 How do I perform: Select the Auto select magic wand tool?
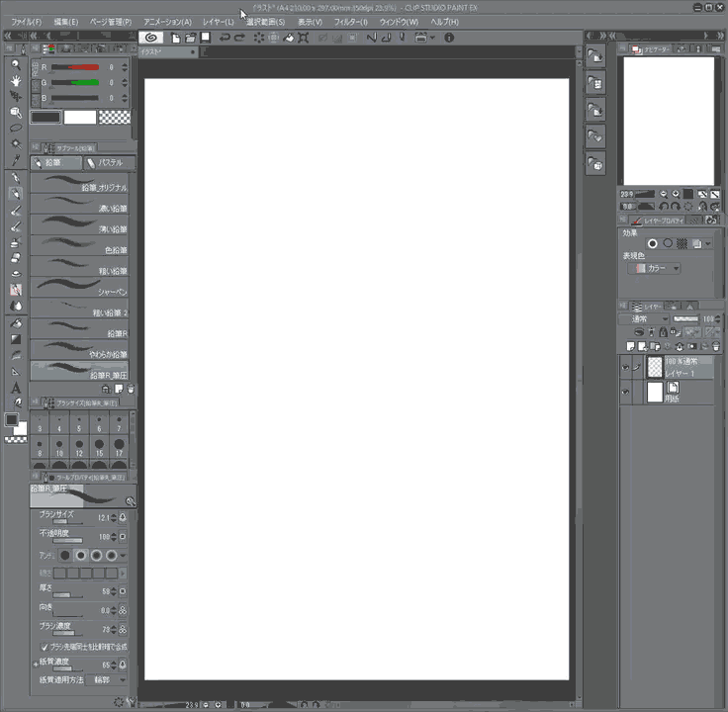pos(15,143)
